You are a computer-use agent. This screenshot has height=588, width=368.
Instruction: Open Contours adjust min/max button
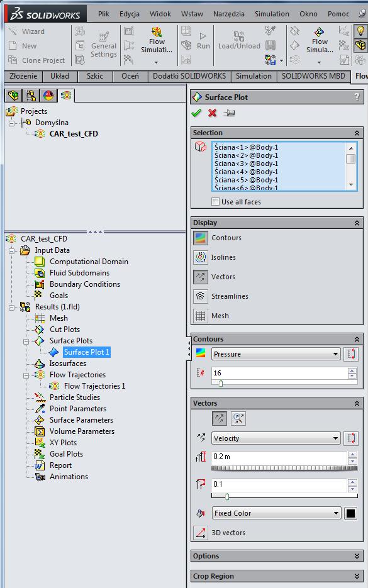351,354
